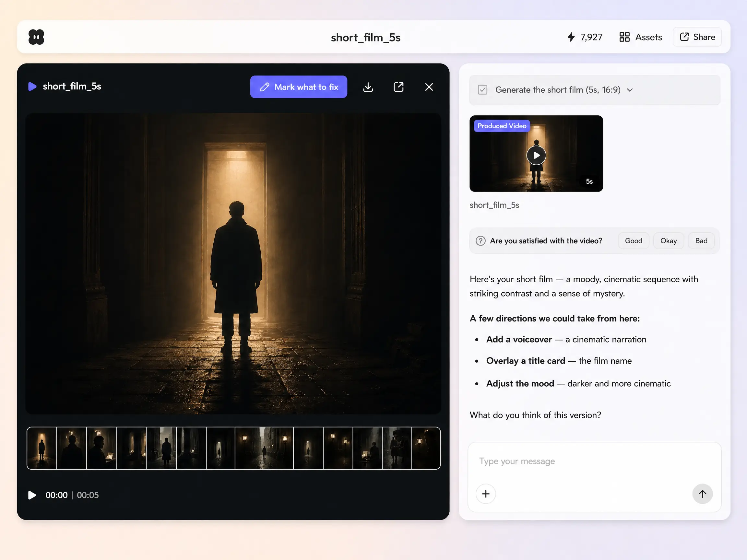Click the main video preview frame
The width and height of the screenshot is (747, 560).
tap(233, 263)
